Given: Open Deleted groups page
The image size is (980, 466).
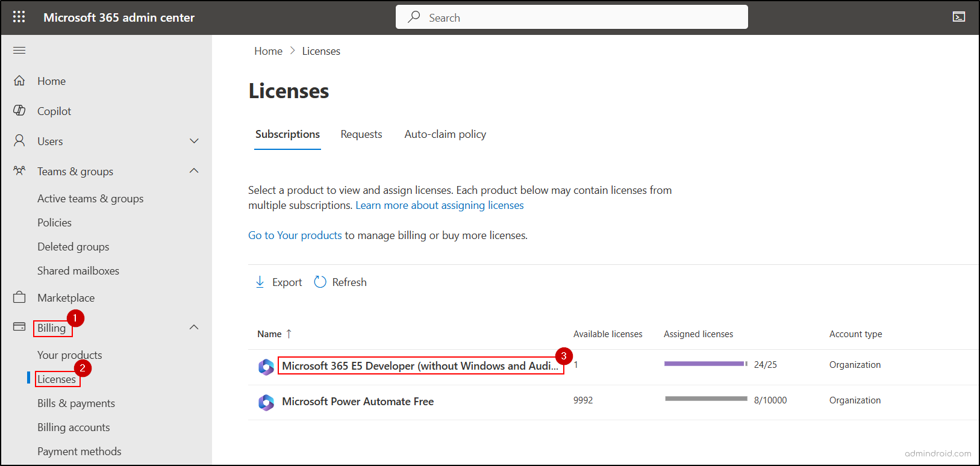Looking at the screenshot, I should (73, 246).
